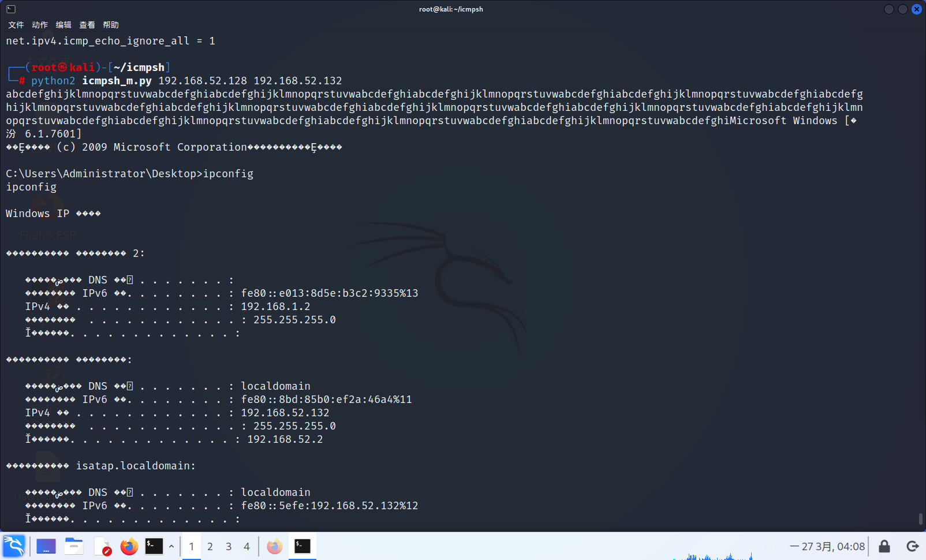Launch terminal emulator from panel launcher
This screenshot has height=560, width=926.
(154, 546)
